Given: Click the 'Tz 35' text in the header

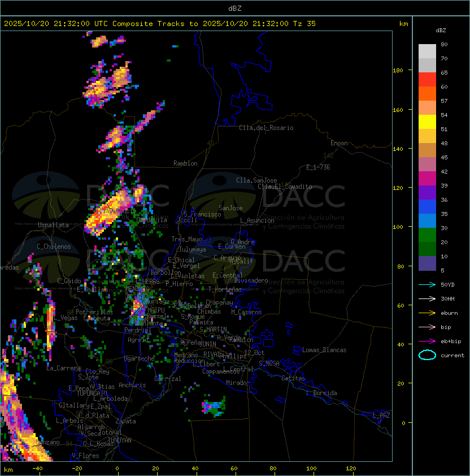Looking at the screenshot, I should click(x=304, y=24).
